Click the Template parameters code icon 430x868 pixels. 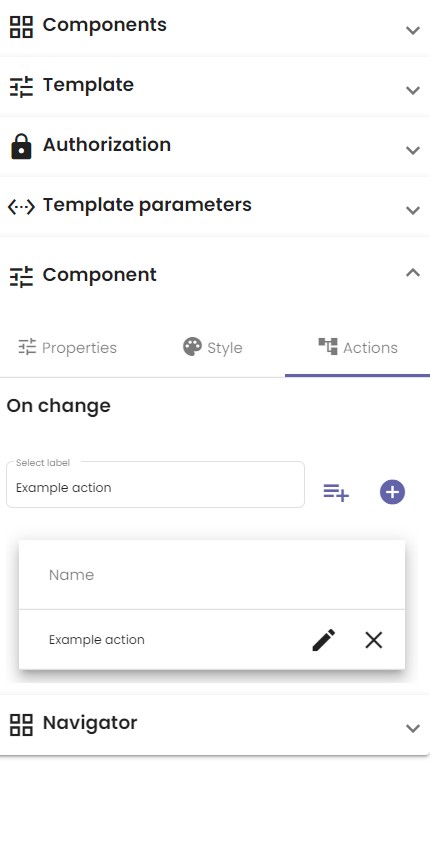pos(21,206)
